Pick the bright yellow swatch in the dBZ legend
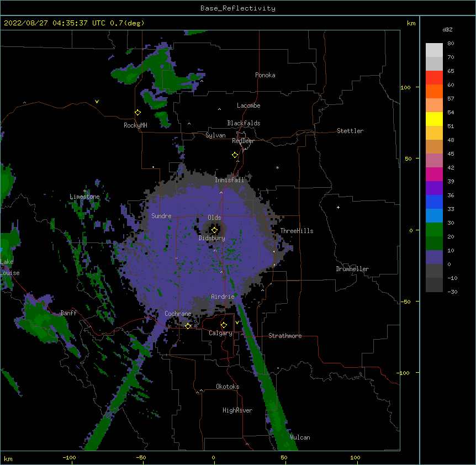Screen dimensions: 476x465 click(434, 119)
